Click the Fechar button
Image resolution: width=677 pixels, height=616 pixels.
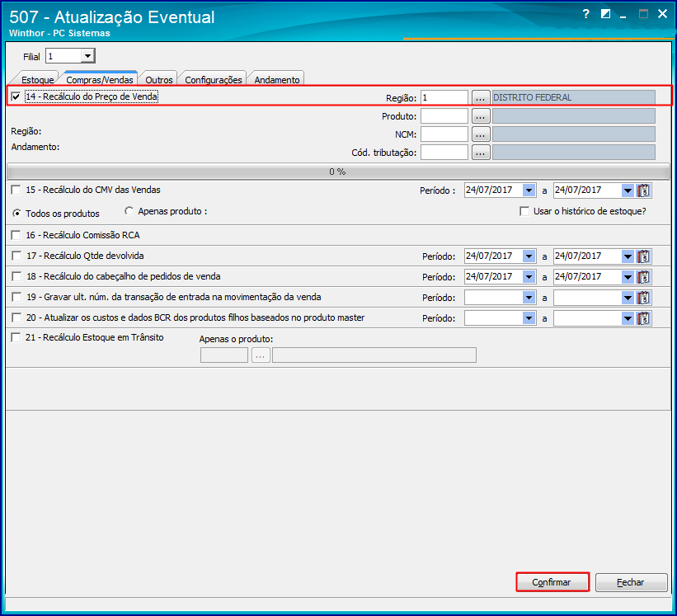(630, 582)
